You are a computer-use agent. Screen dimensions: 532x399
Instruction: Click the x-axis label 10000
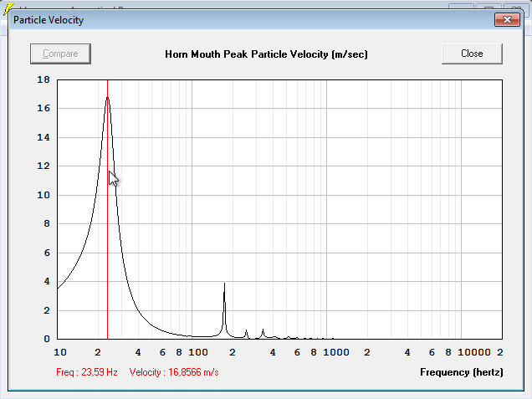click(x=474, y=352)
